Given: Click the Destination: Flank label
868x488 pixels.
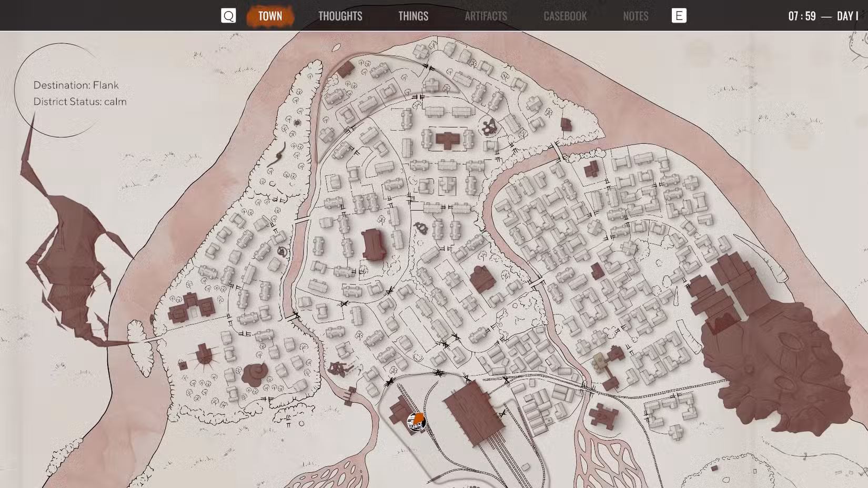Looking at the screenshot, I should click(x=76, y=85).
